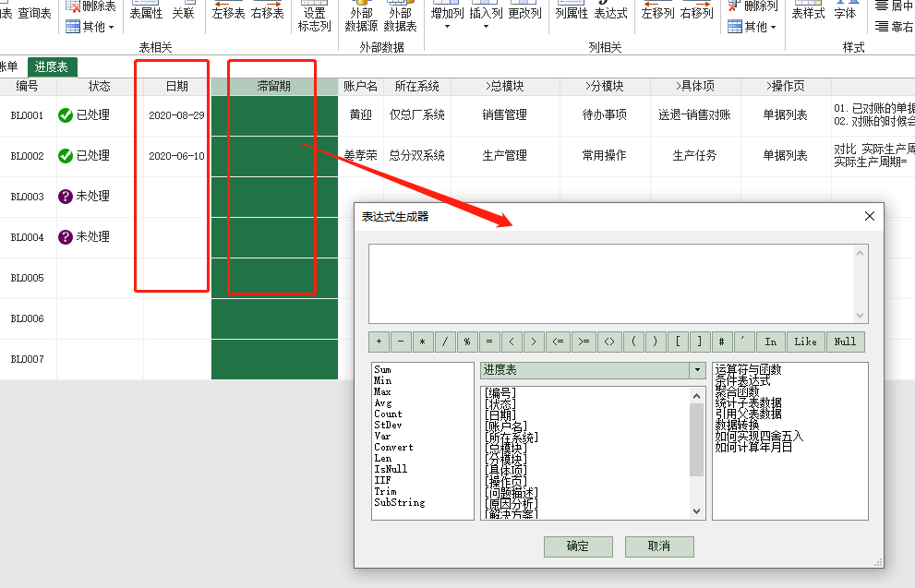Open 外部数据源 ribbon button

click(361, 18)
